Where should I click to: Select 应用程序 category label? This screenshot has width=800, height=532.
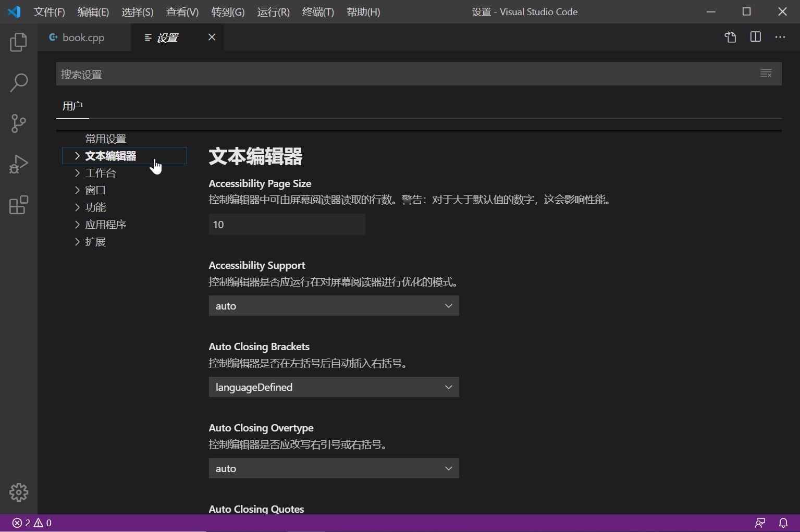pyautogui.click(x=106, y=225)
